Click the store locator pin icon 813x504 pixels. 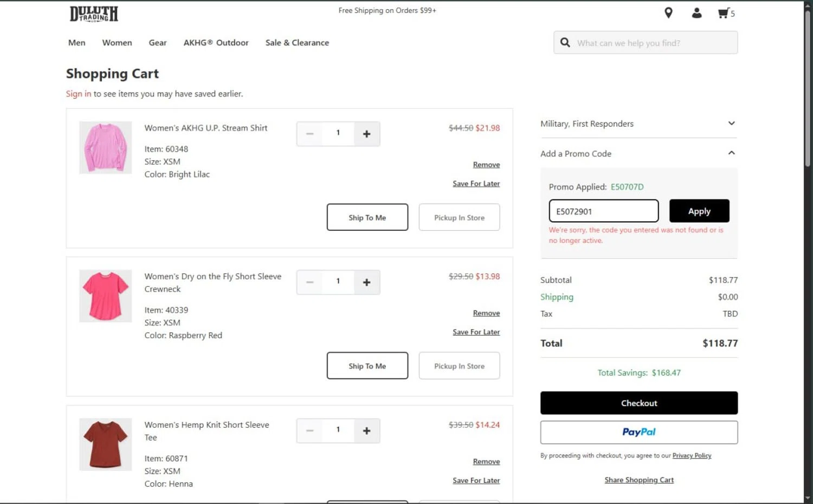pos(668,13)
